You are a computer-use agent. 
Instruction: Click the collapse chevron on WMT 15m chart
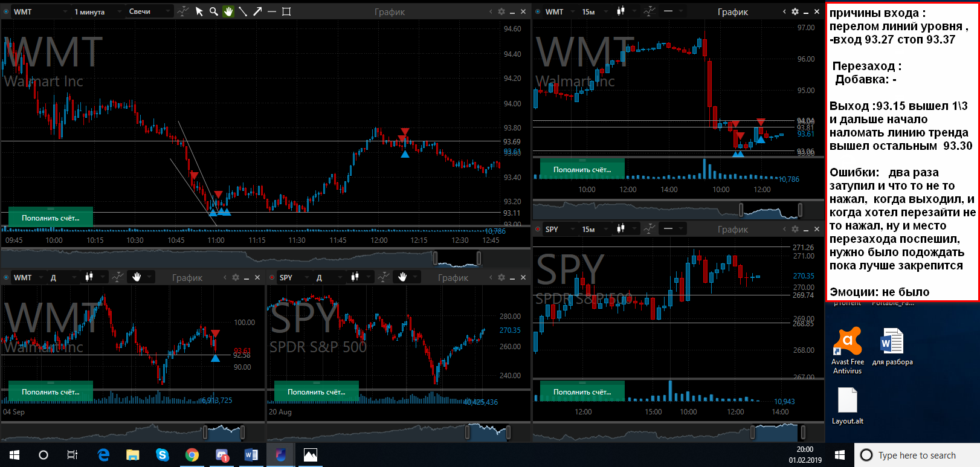pos(784,11)
